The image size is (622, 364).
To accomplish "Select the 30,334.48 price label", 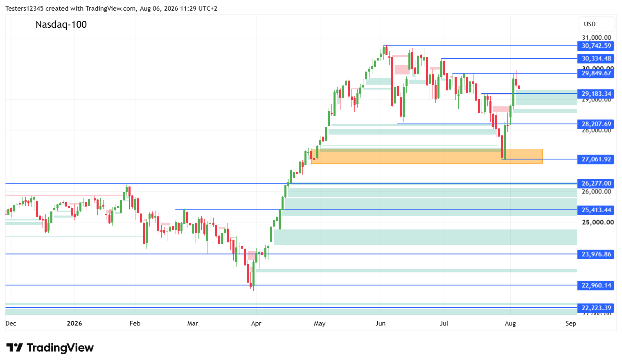I will 596,58.
